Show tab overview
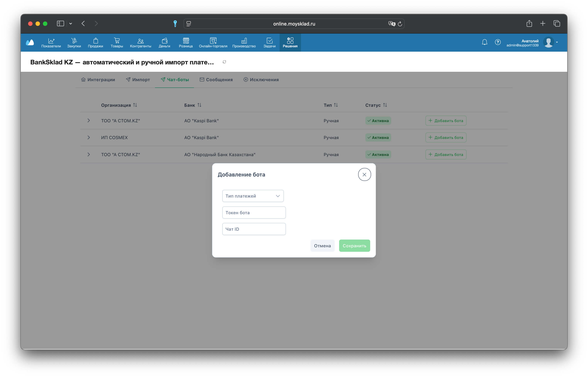The image size is (588, 377). (557, 23)
